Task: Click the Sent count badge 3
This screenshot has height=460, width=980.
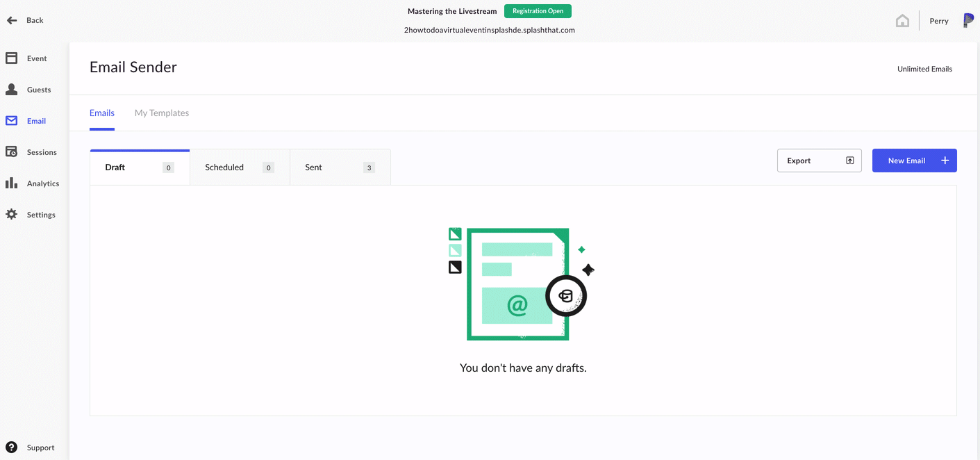Action: pyautogui.click(x=369, y=167)
